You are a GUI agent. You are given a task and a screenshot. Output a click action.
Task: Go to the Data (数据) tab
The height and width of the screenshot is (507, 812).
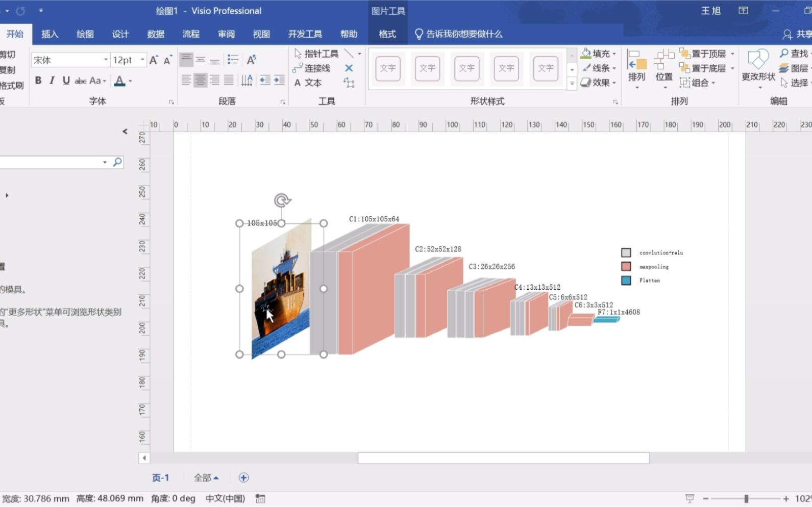(x=156, y=34)
